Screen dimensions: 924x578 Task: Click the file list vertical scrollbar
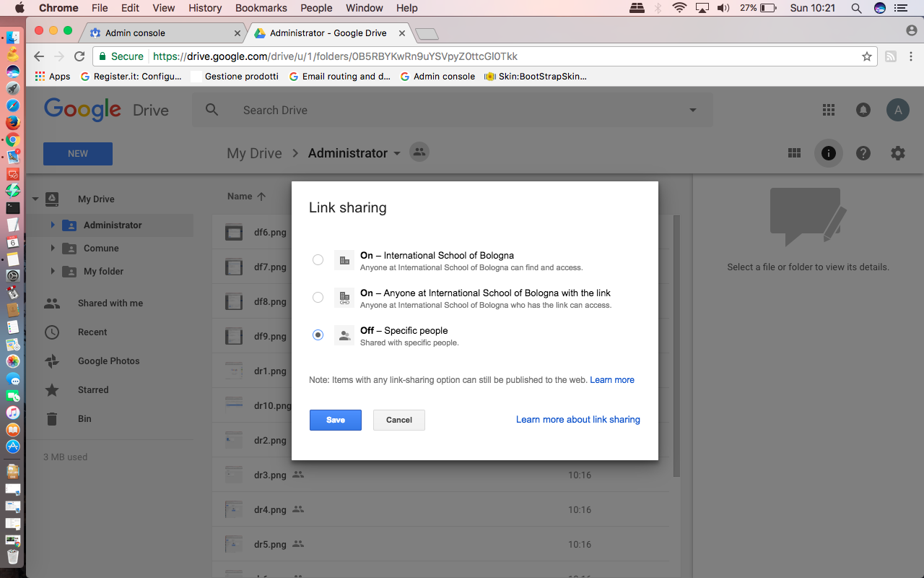click(676, 347)
